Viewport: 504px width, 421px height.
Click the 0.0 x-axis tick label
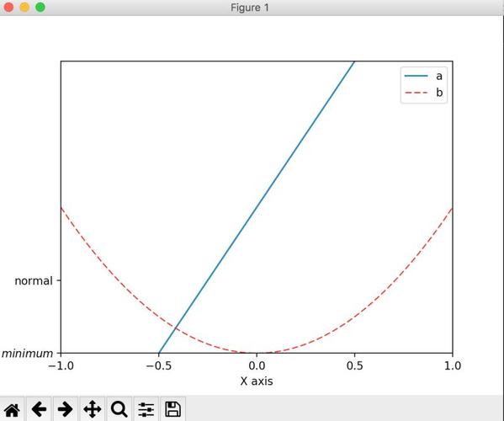coord(257,365)
